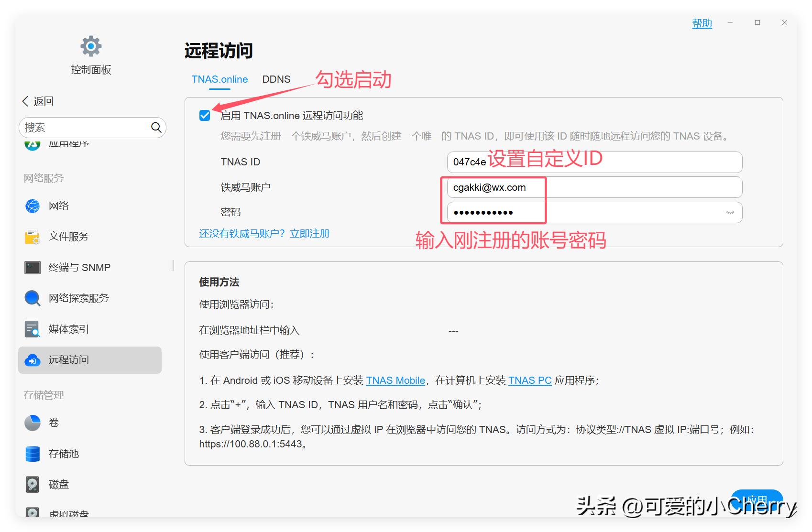Click the 返回 back label
812x532 pixels.
44,101
